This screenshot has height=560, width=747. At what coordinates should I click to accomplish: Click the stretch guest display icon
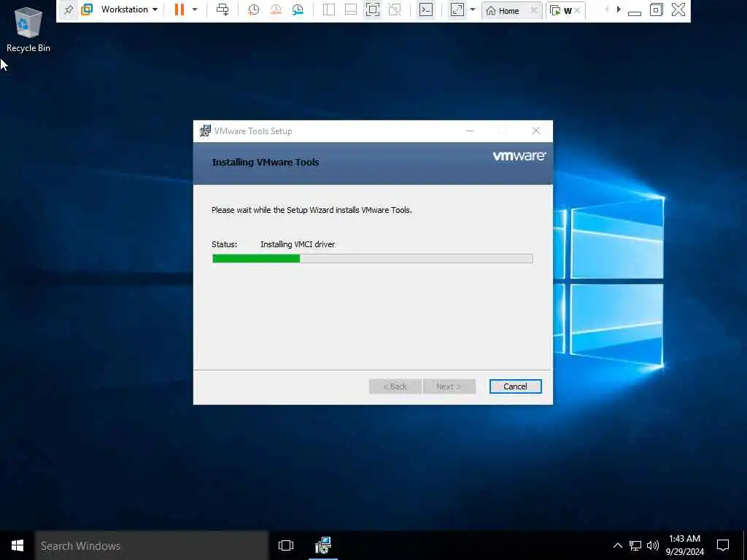click(x=457, y=9)
